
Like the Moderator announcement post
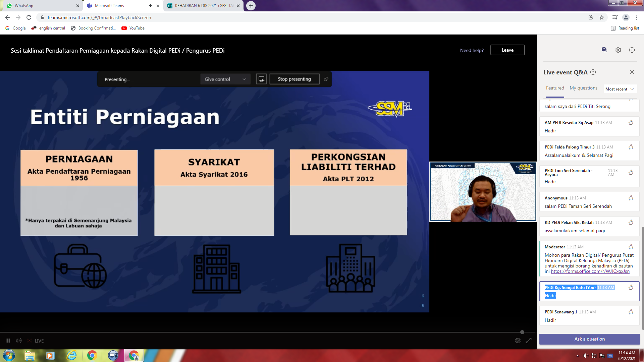(631, 247)
